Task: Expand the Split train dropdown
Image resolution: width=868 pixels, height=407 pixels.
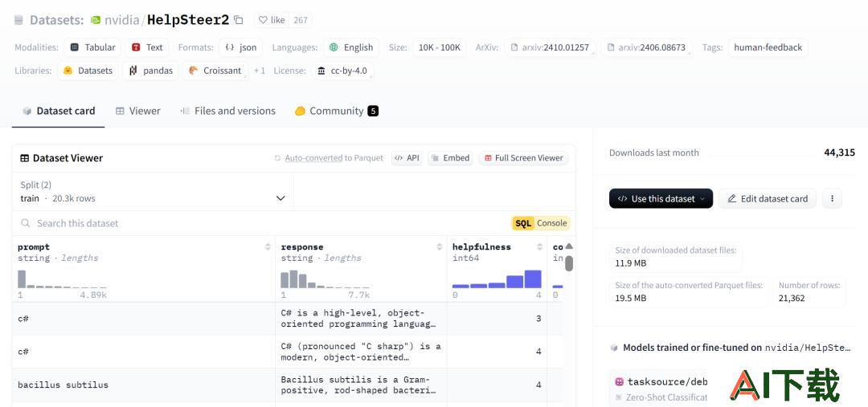Action: click(x=153, y=192)
